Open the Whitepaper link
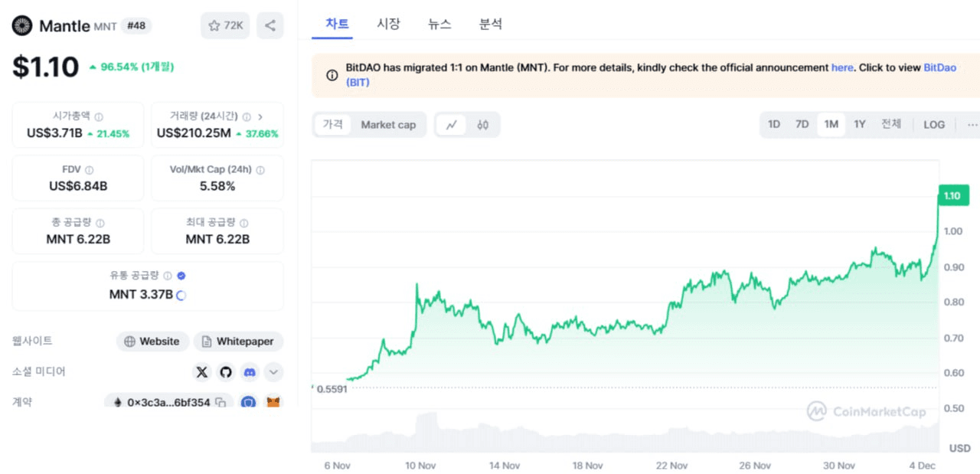Screen dimensions: 980x474 point(238,342)
